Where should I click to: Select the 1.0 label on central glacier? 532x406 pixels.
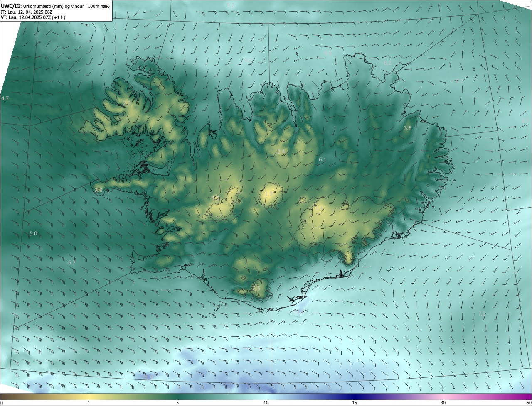click(x=268, y=194)
